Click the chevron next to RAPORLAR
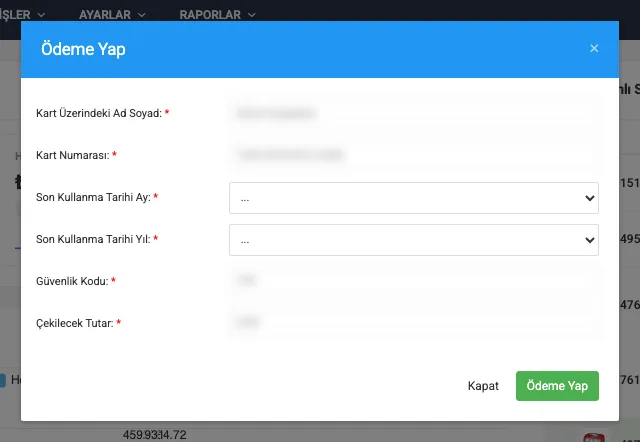The image size is (640, 442). (251, 16)
